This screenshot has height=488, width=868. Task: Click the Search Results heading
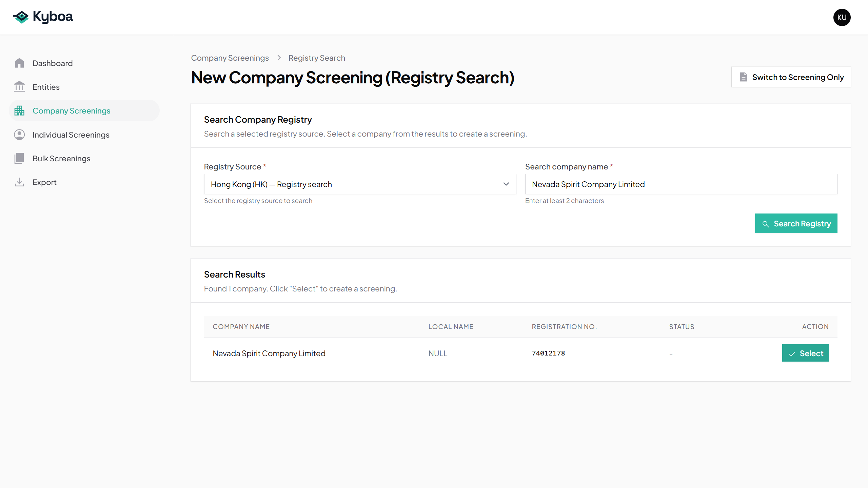(x=235, y=274)
